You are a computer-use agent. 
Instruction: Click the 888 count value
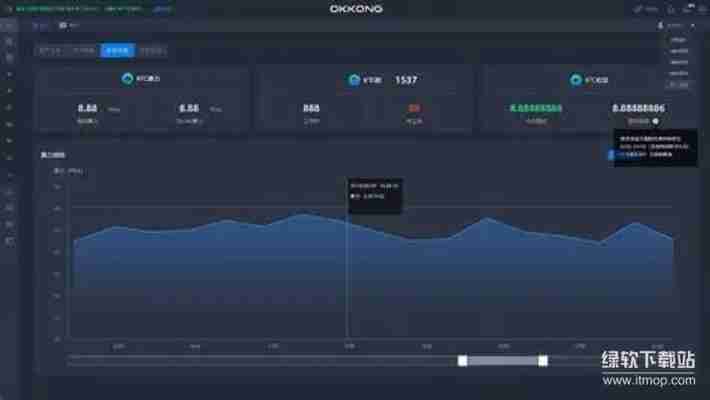(x=311, y=108)
